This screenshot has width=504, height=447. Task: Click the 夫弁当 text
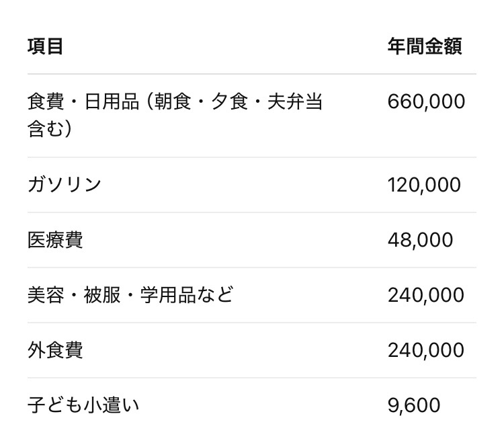point(295,102)
